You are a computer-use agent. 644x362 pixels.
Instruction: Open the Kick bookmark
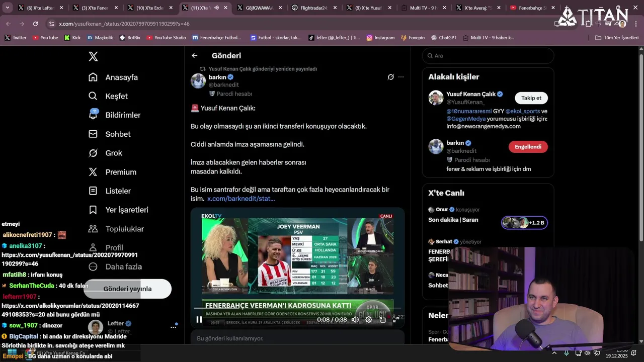[72, 38]
